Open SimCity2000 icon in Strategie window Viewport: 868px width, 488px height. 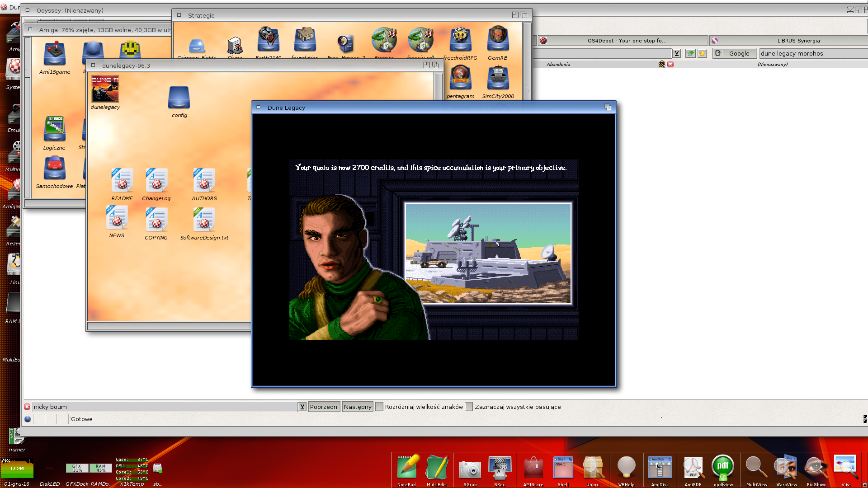(498, 78)
